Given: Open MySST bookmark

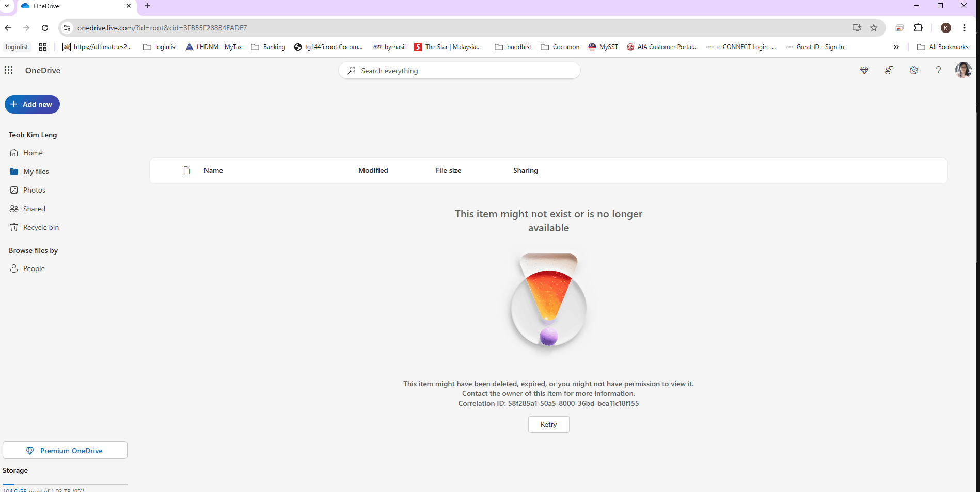Looking at the screenshot, I should point(603,47).
